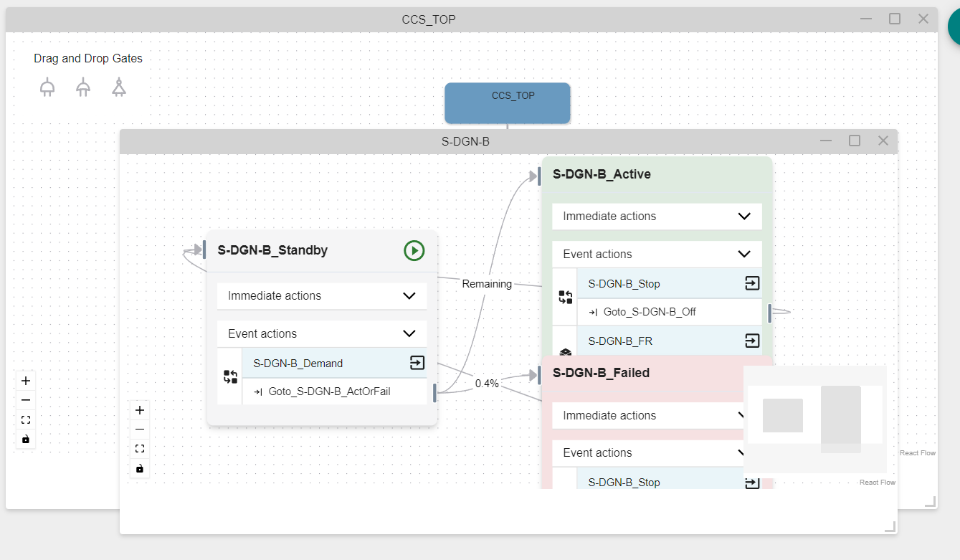Toggle interactivity lock in CCS_TOP canvas

click(26, 439)
